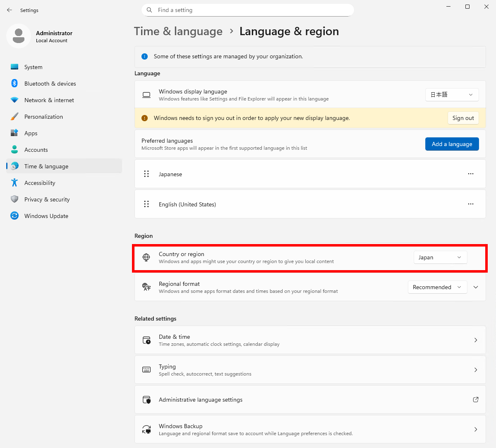Go to Windows Update page

pos(64,216)
